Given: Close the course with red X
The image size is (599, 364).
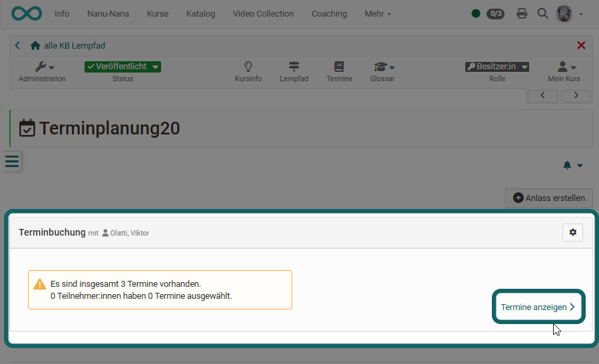Looking at the screenshot, I should tap(581, 45).
